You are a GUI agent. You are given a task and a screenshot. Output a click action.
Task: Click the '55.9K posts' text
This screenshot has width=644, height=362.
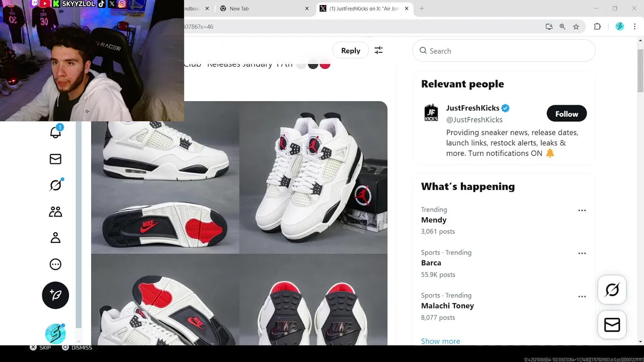pos(438,275)
